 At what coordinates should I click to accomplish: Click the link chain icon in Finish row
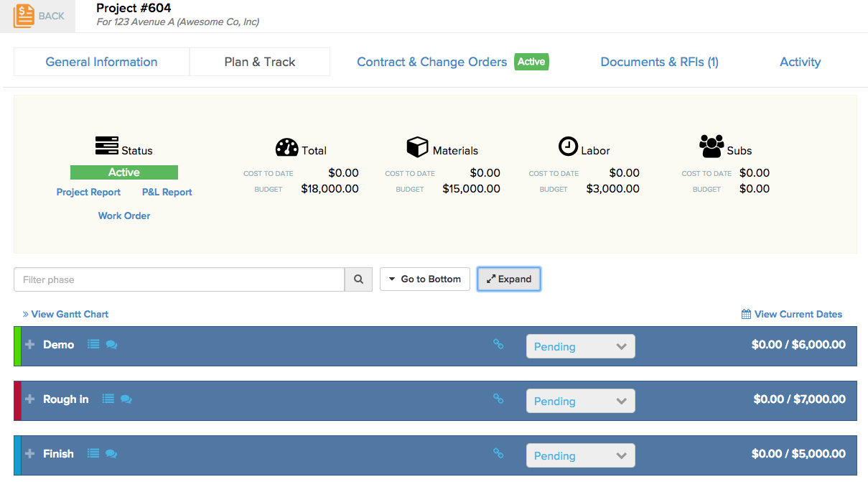click(498, 453)
